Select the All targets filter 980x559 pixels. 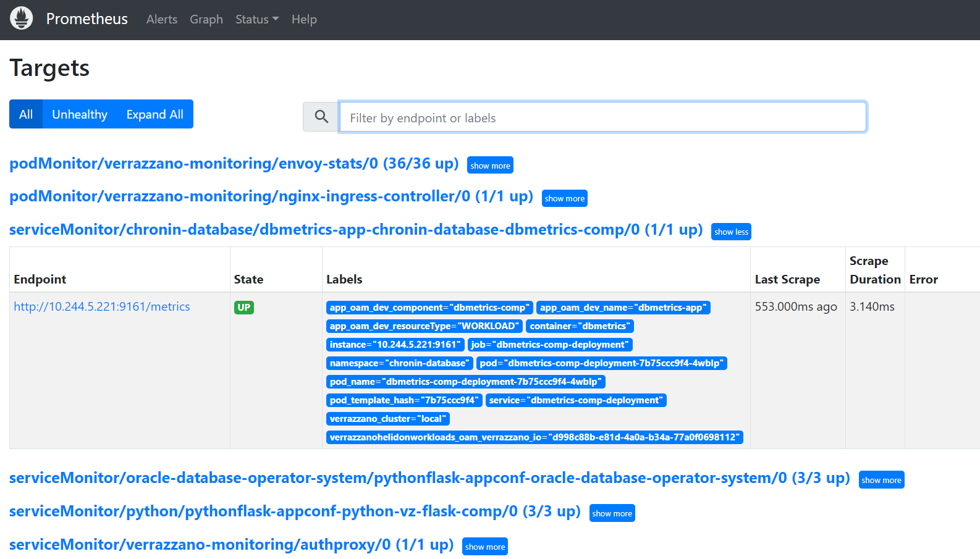26,114
